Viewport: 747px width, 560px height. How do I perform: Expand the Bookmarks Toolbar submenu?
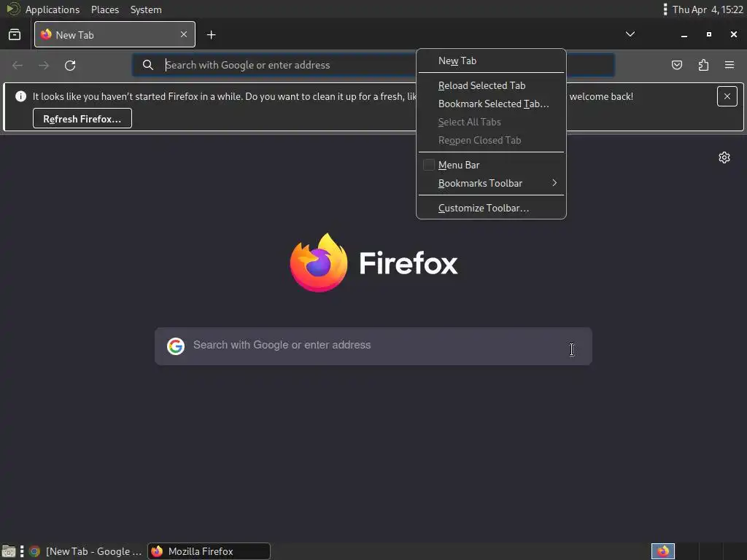click(491, 183)
